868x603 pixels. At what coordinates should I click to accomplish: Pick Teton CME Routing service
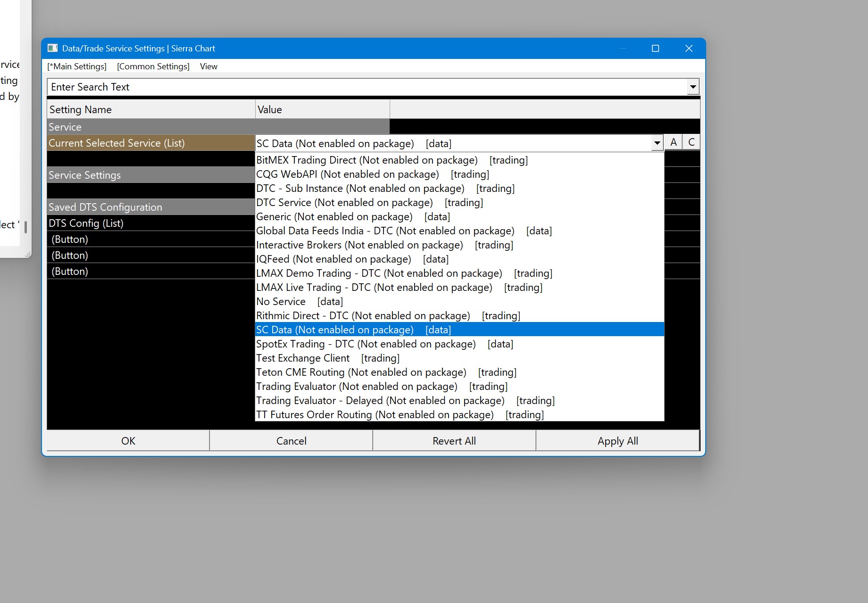coord(459,372)
